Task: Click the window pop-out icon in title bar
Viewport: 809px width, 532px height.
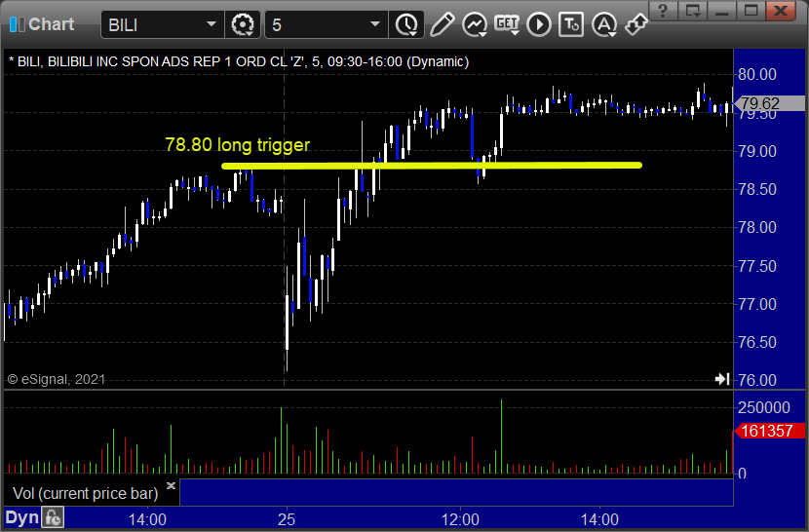Action: coord(692,11)
